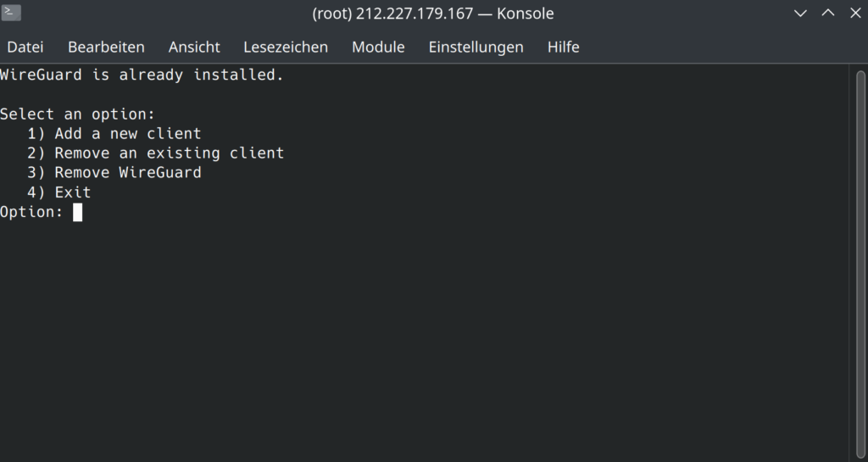Open the Hilfe menu
Screen dimensions: 868x462
(x=564, y=47)
